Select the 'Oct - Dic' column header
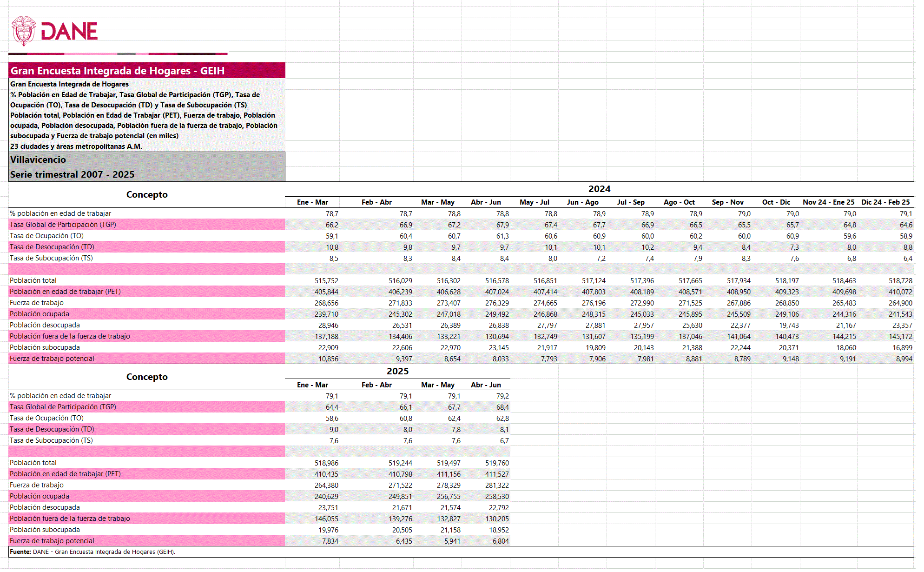924x572 pixels. tap(776, 202)
